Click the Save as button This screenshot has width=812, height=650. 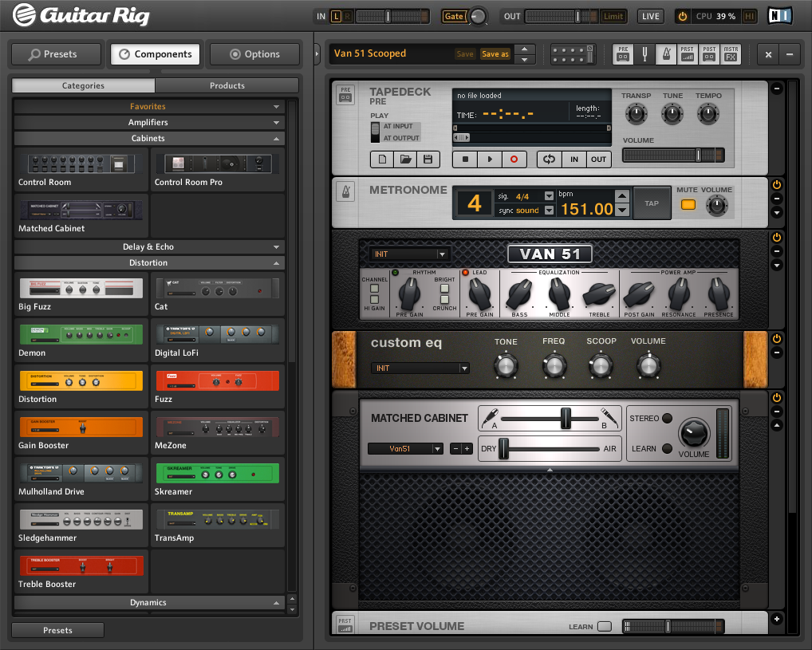495,54
